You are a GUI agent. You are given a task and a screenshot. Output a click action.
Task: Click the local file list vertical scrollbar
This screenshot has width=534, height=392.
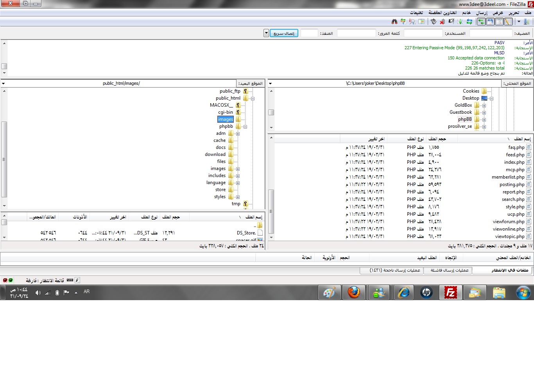271,211
